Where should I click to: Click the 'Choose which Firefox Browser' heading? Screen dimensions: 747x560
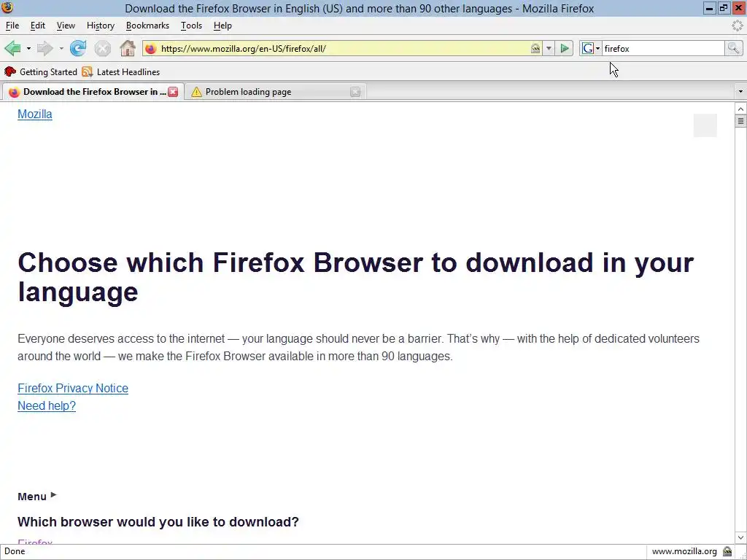tap(355, 276)
